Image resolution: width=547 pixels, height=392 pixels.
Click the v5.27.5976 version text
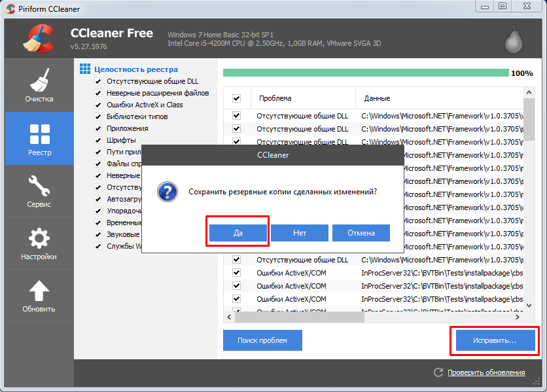pyautogui.click(x=88, y=46)
